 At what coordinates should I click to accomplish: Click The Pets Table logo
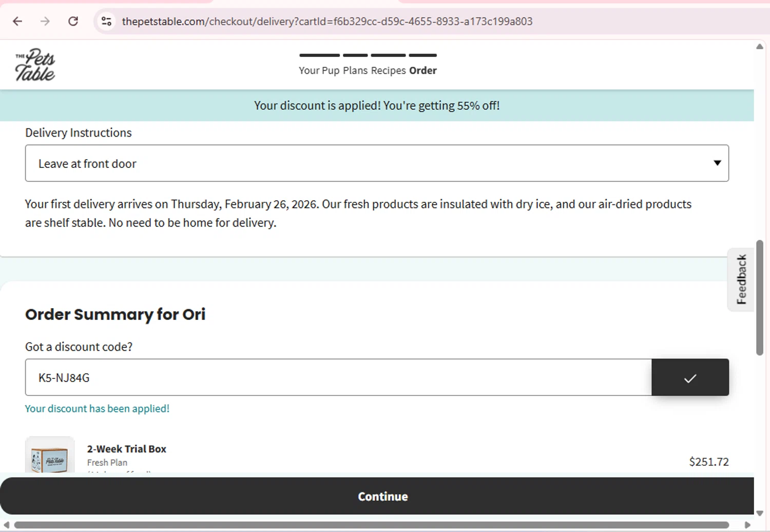(x=35, y=65)
